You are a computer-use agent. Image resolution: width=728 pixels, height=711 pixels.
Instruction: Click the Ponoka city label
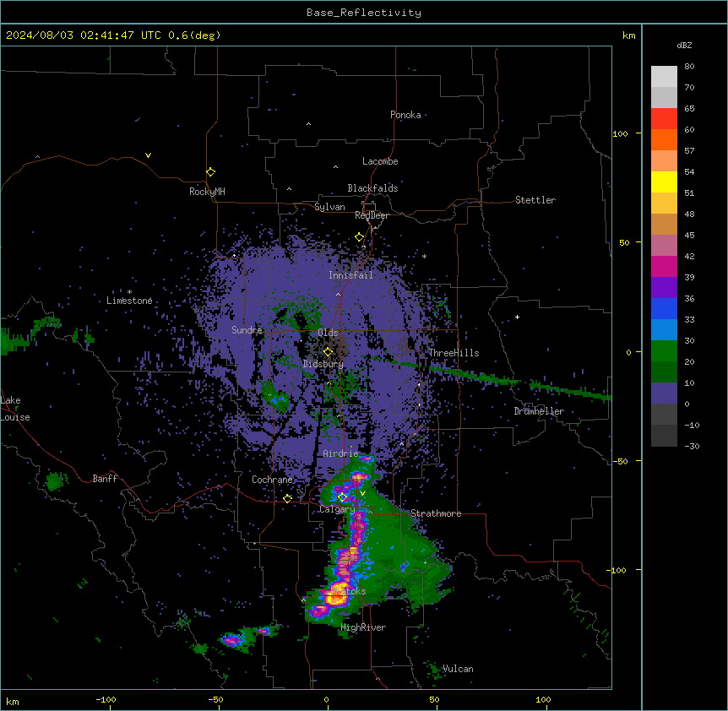point(405,115)
